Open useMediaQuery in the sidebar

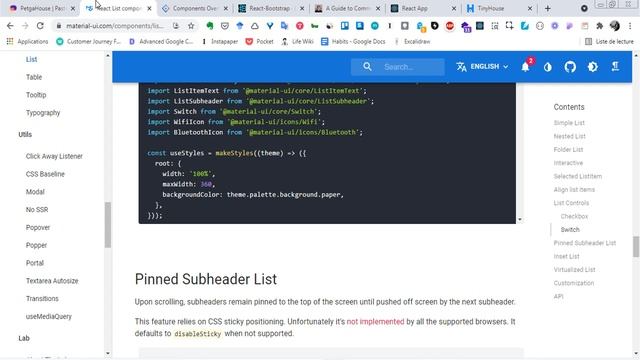click(49, 316)
